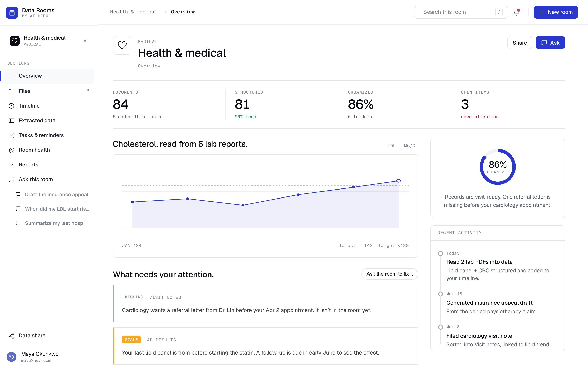Open the Reports section

coord(49,165)
